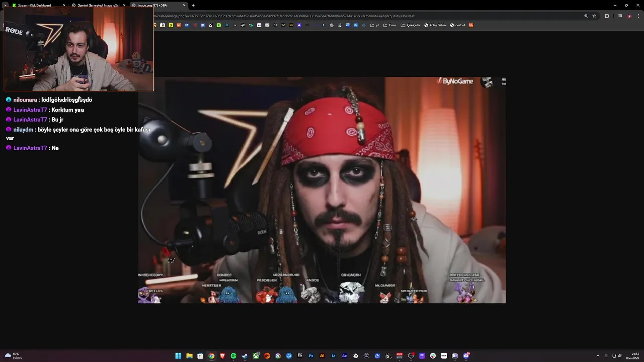Open the weather widget showing 15°C
The image size is (644, 362).
tap(14, 356)
